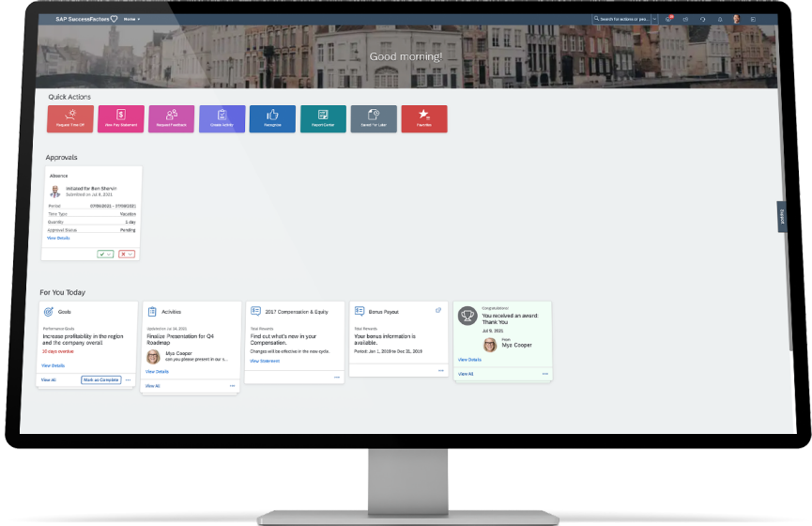
Task: Open more options on Compensation & Equity card
Action: (337, 378)
